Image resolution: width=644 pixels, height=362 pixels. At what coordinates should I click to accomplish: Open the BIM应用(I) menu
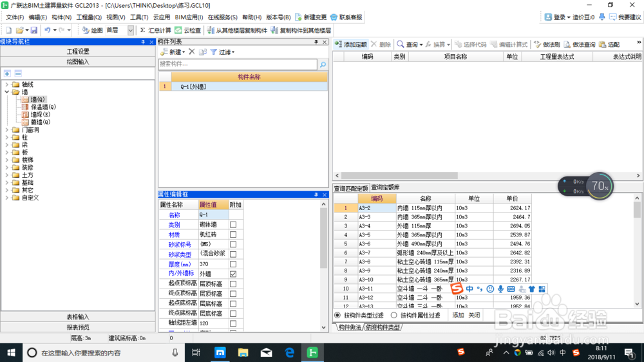(189, 17)
